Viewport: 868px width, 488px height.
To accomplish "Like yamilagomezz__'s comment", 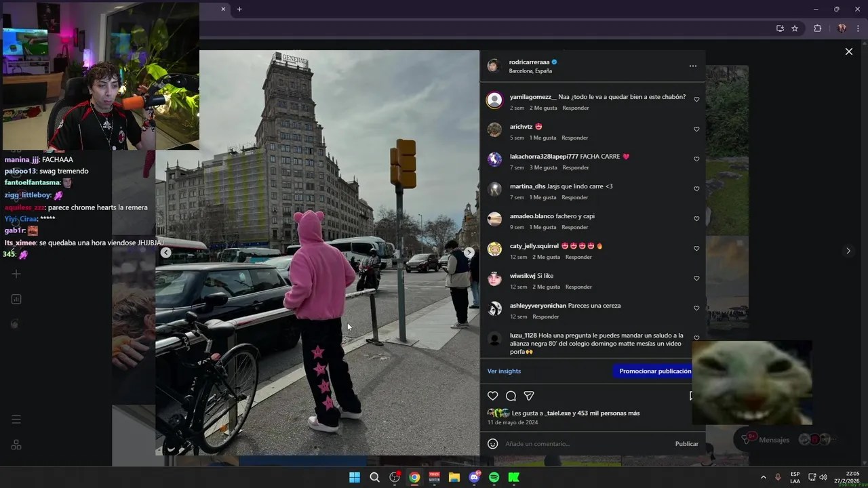I will [696, 100].
